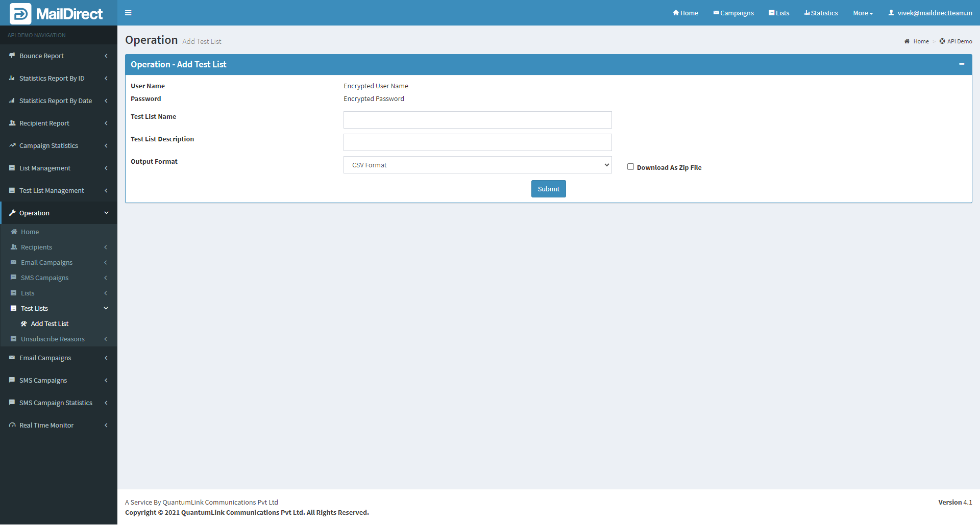Open Statistics from the top navigation

[x=821, y=13]
